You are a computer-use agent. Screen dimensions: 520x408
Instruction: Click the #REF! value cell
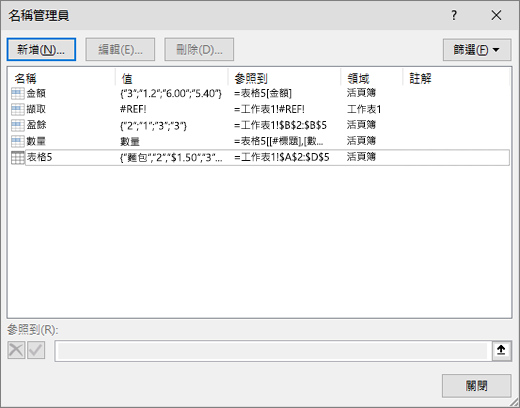[133, 109]
